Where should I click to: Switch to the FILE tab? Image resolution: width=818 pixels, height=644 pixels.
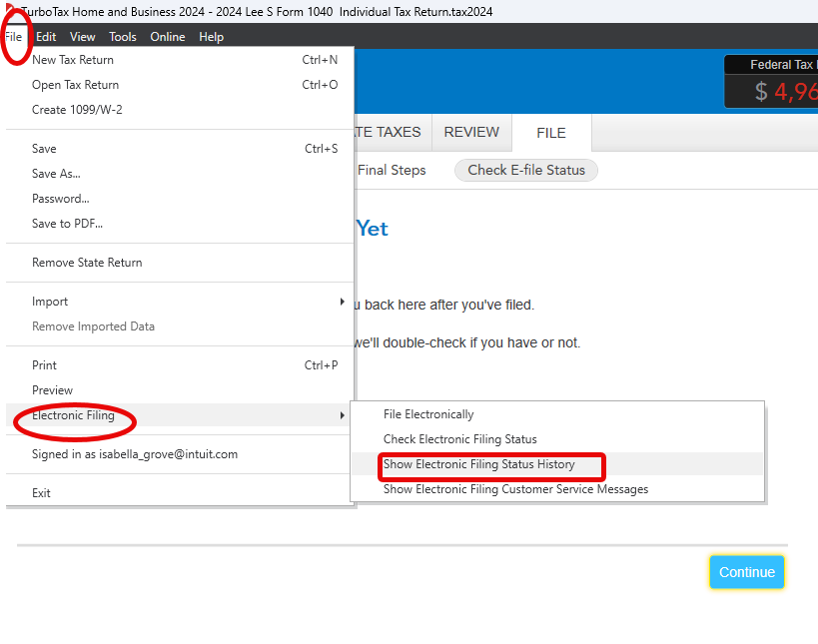pyautogui.click(x=551, y=133)
